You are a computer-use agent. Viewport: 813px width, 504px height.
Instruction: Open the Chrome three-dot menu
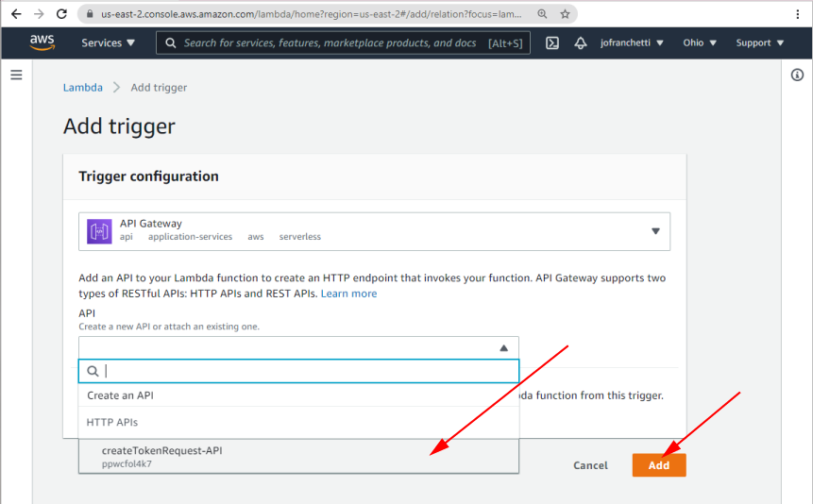pyautogui.click(x=798, y=14)
